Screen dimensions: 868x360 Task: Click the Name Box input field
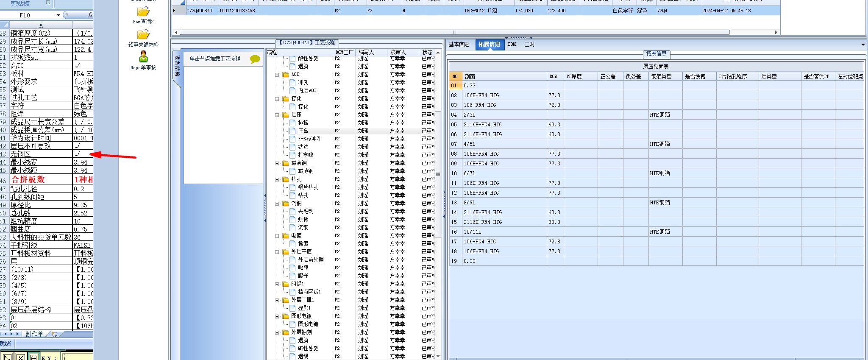pos(28,15)
